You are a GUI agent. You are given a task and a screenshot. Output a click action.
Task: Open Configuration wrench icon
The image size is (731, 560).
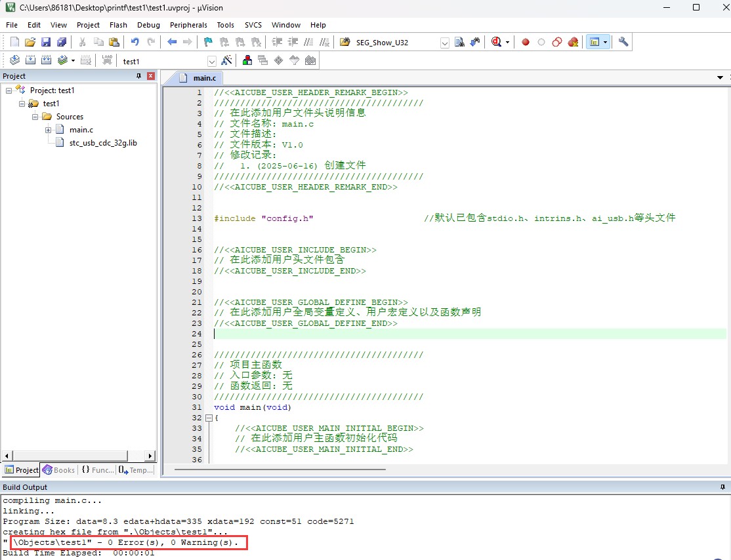[623, 43]
